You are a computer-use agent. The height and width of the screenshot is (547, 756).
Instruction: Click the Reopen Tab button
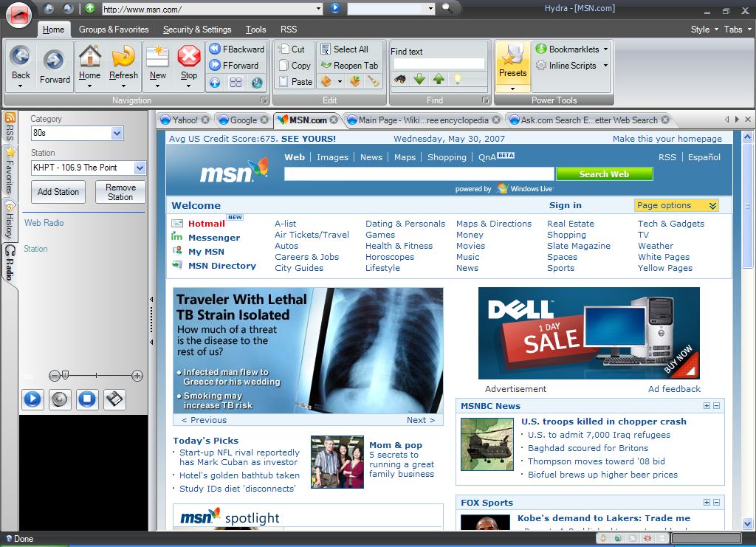click(x=350, y=66)
